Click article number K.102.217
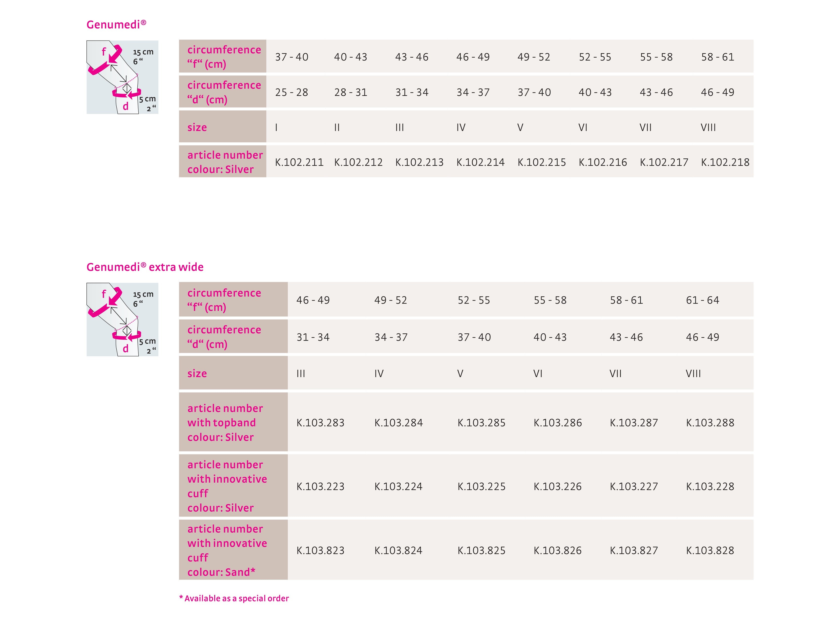Image resolution: width=840 pixels, height=623 pixels. [664, 162]
